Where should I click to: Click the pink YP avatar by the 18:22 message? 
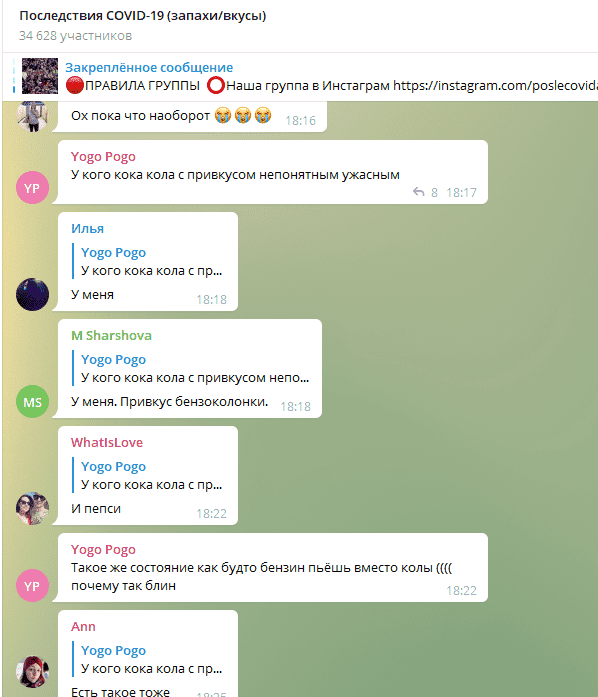32,585
